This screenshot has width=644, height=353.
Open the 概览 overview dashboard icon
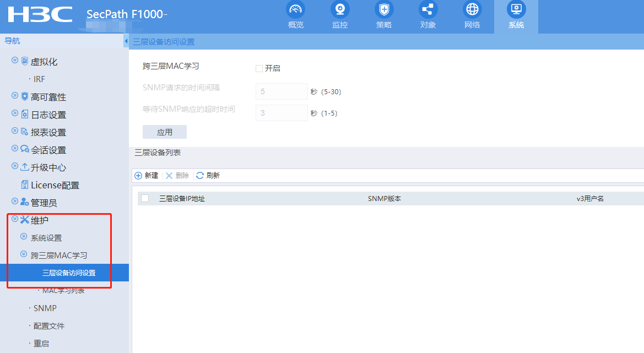pos(296,9)
